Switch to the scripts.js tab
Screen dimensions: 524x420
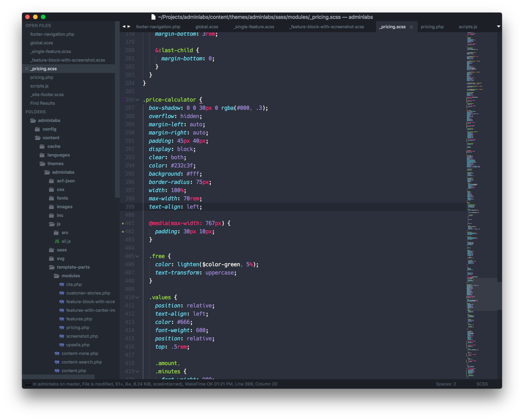[467, 27]
